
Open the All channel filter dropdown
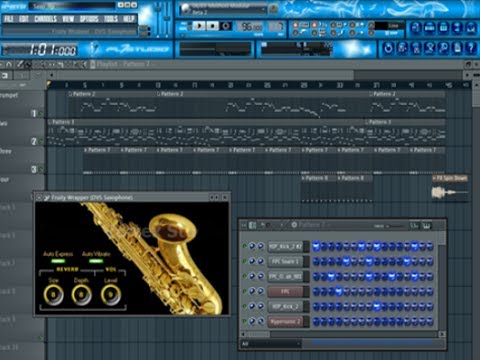pyautogui.click(x=271, y=344)
